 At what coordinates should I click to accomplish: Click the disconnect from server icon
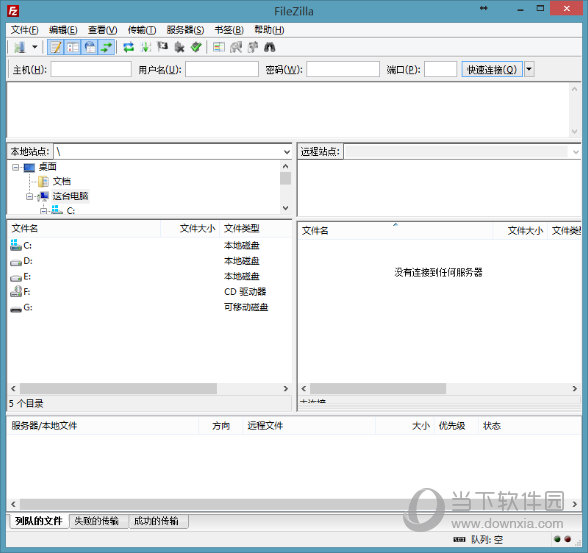180,47
